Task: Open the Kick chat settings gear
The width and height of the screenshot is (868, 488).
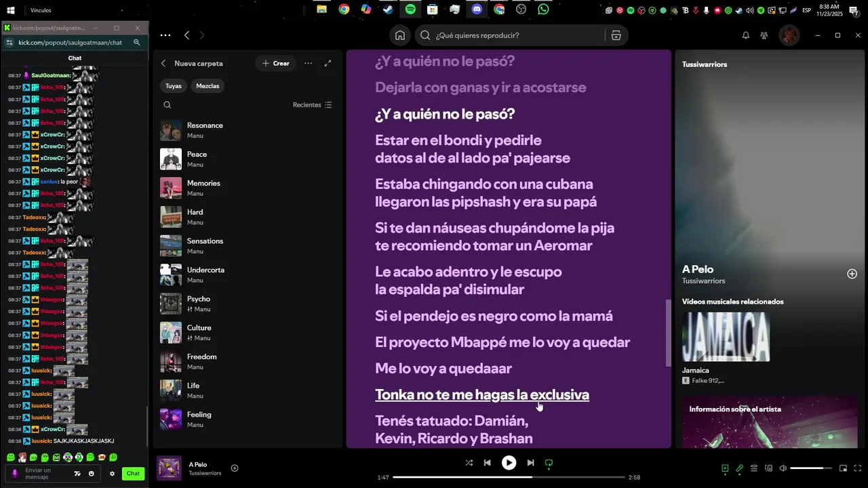Action: (x=112, y=474)
